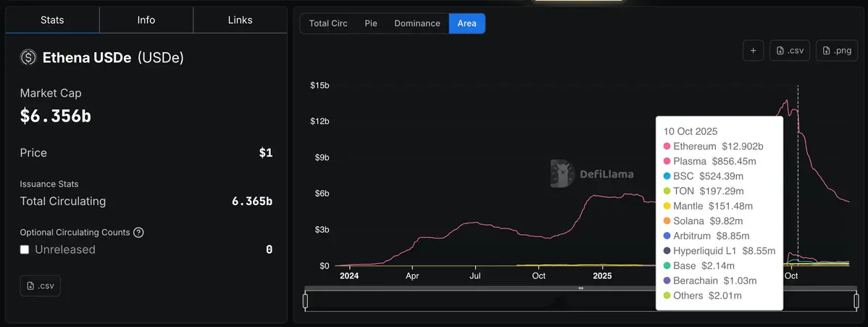Enable the Unreleased checkbox
This screenshot has width=868, height=327.
point(25,249)
